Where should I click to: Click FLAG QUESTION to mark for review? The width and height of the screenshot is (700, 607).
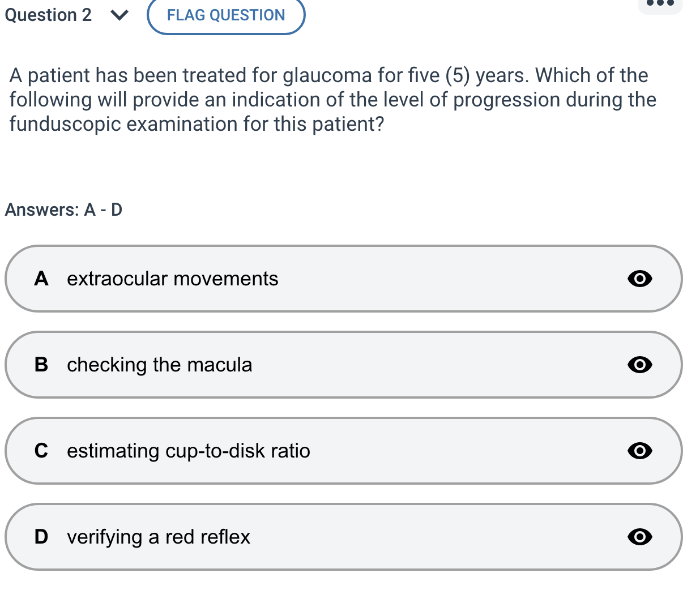pyautogui.click(x=225, y=15)
